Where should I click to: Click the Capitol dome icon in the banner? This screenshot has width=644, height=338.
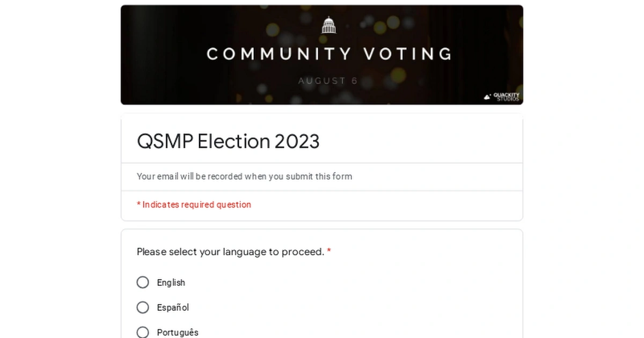pyautogui.click(x=328, y=25)
